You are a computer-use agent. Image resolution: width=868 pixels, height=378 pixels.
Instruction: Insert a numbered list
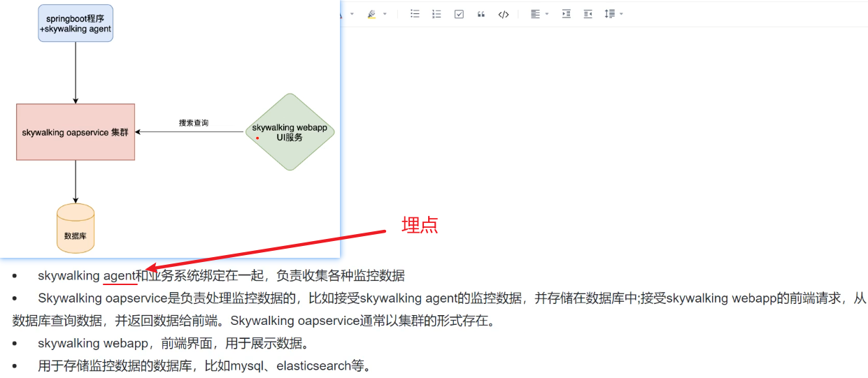click(x=436, y=14)
